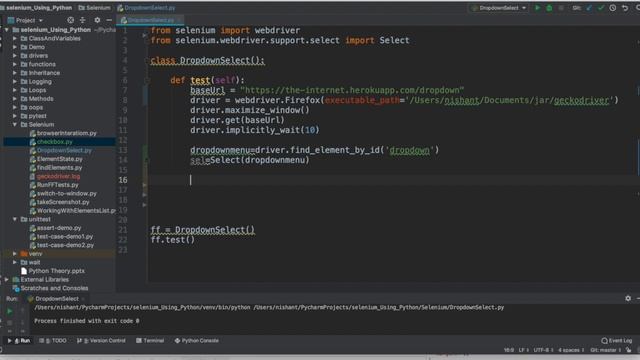Expand the ClassAndVariables folder

(x=15, y=38)
